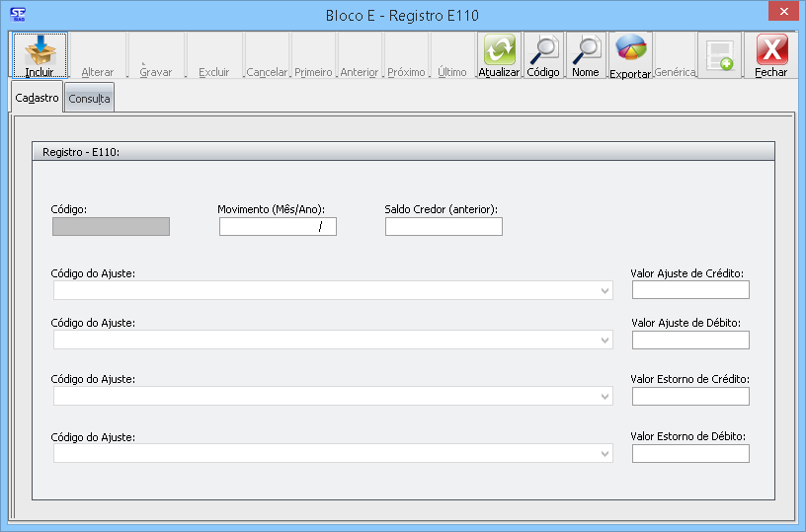
Task: Switch to the Consulta tab
Action: [89, 99]
